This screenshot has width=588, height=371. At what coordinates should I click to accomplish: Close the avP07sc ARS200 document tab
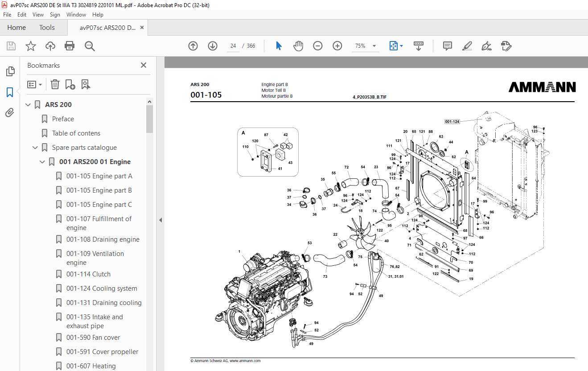coord(142,28)
